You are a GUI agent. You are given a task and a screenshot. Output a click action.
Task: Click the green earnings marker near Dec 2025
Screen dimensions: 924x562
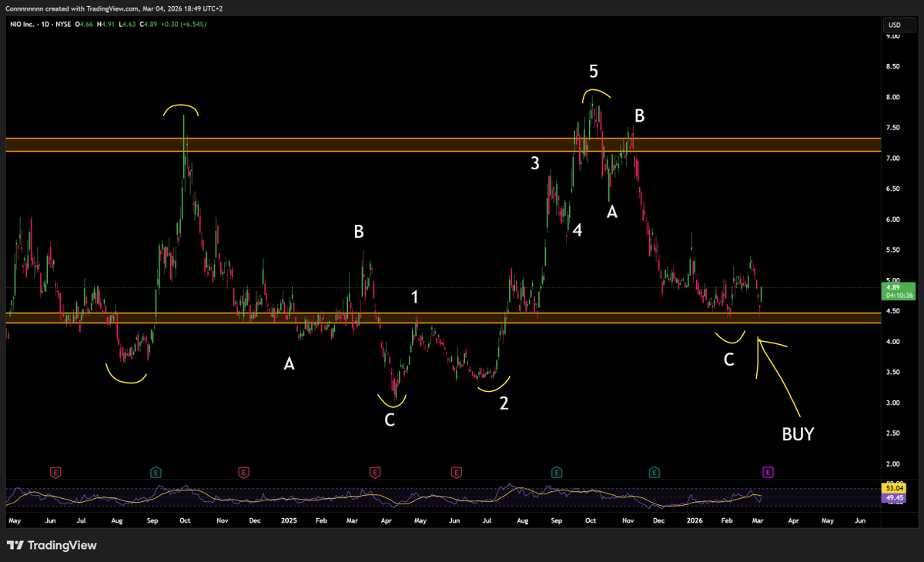coord(654,471)
